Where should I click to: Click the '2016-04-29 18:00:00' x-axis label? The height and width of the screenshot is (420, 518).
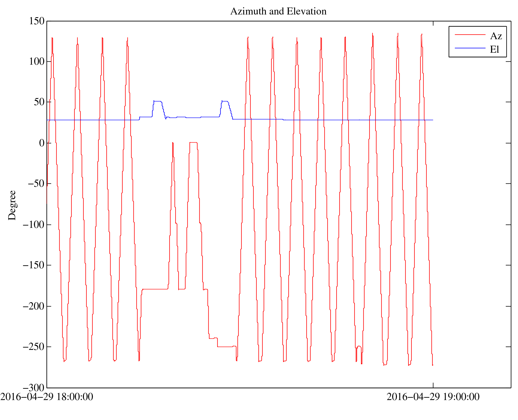[47, 397]
